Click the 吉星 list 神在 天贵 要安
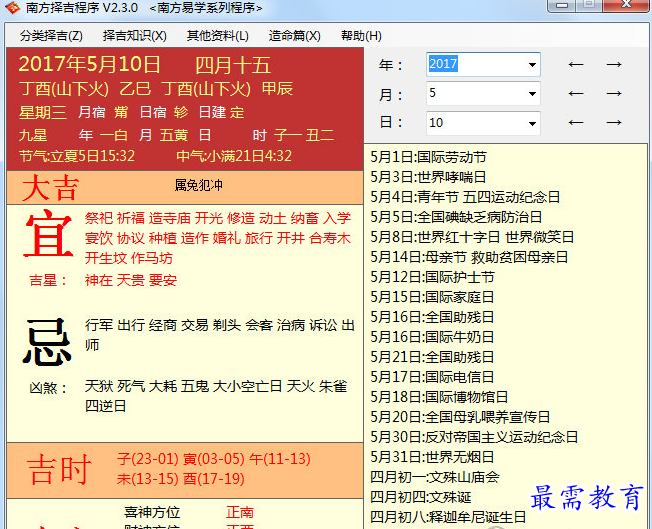The width and height of the screenshot is (652, 529). click(x=131, y=280)
